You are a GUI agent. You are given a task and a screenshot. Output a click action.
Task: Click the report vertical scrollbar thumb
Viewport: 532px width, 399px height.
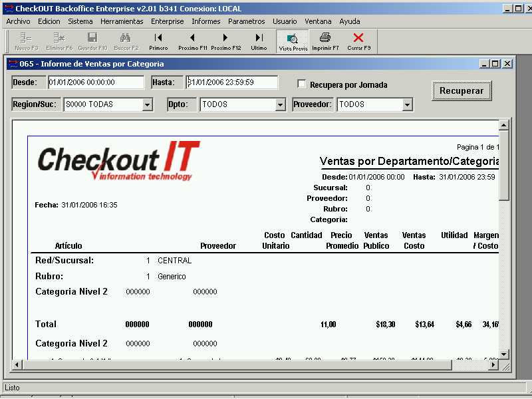504,166
